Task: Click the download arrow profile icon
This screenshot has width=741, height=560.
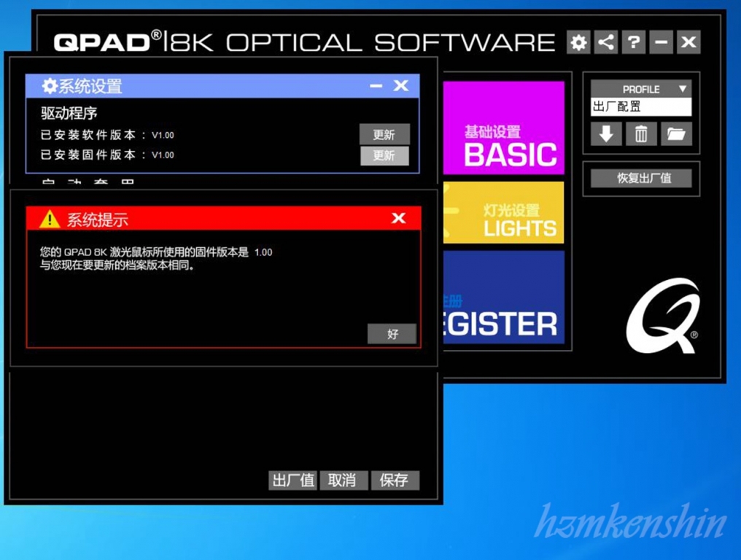Action: (x=606, y=133)
